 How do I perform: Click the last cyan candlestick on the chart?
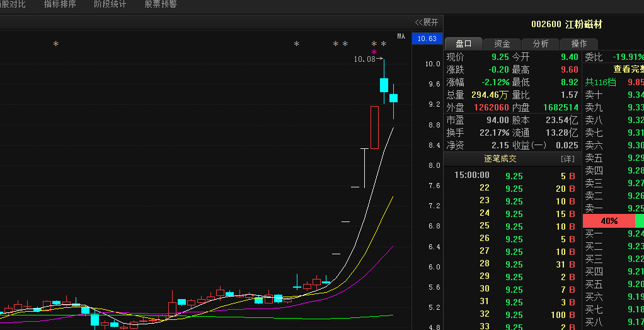pos(393,98)
